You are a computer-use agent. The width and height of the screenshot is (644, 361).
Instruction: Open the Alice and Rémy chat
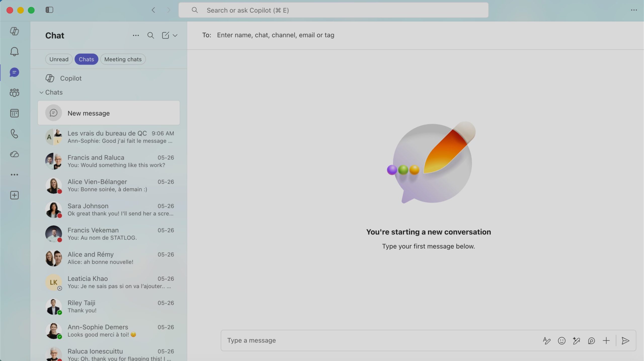(x=109, y=258)
